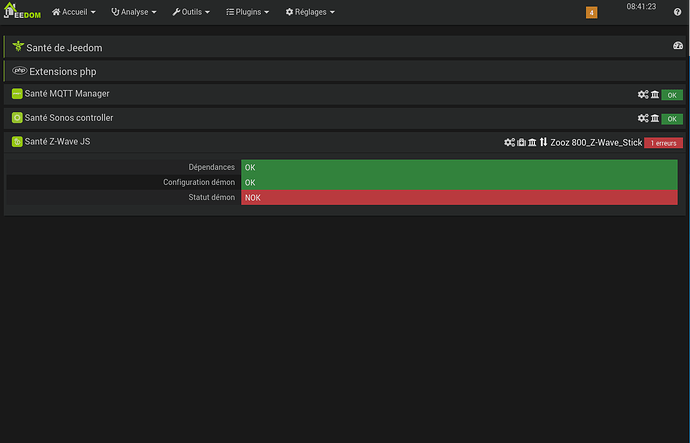Click the red 1 erreurs badge
Screen dimensions: 690x443
(x=663, y=143)
